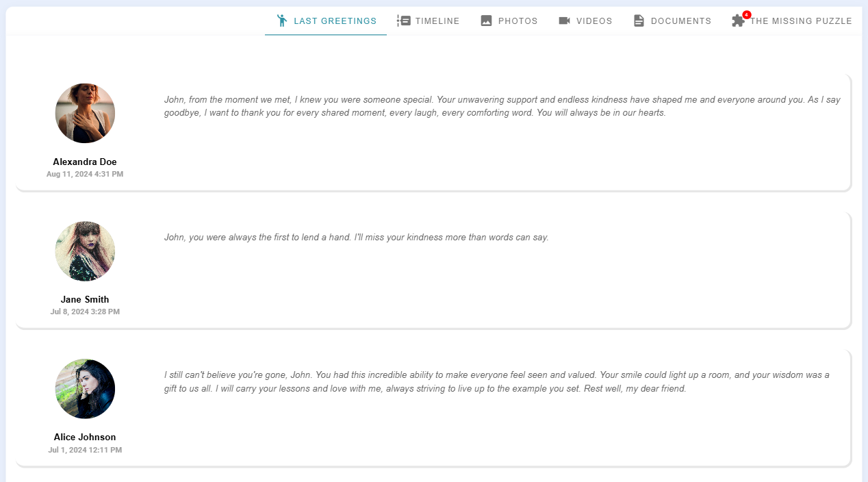This screenshot has width=868, height=482.
Task: Click the name Jane Smith
Action: coord(85,300)
